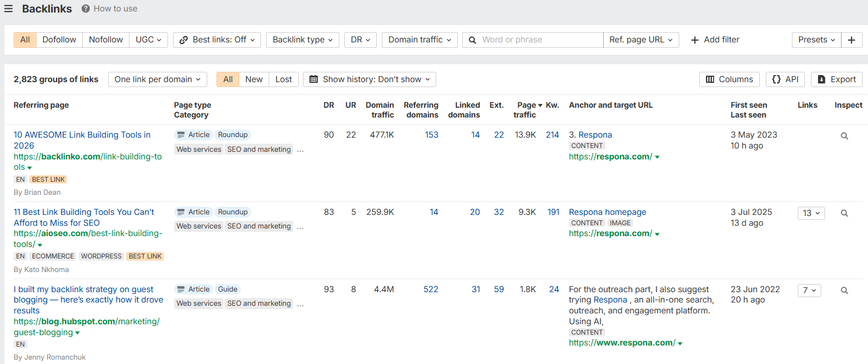This screenshot has width=868, height=364.
Task: Filter by Dofollow links
Action: coord(59,40)
